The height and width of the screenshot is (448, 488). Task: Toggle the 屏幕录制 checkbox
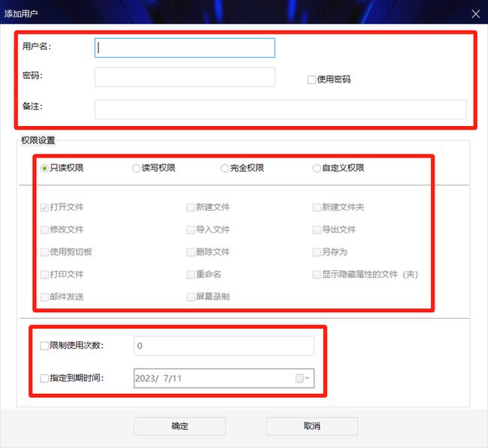[x=191, y=297]
